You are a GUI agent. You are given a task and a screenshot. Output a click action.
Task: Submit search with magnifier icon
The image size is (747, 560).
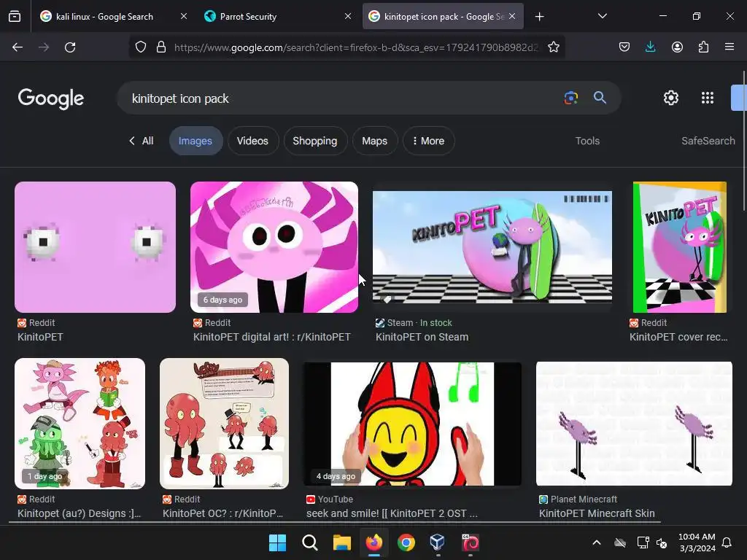[600, 98]
